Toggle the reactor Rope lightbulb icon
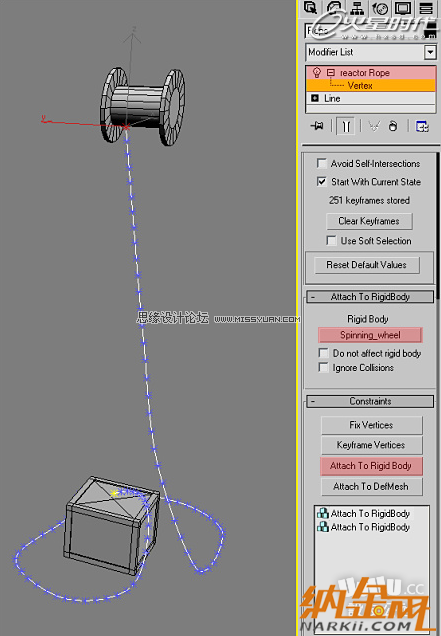 (316, 73)
